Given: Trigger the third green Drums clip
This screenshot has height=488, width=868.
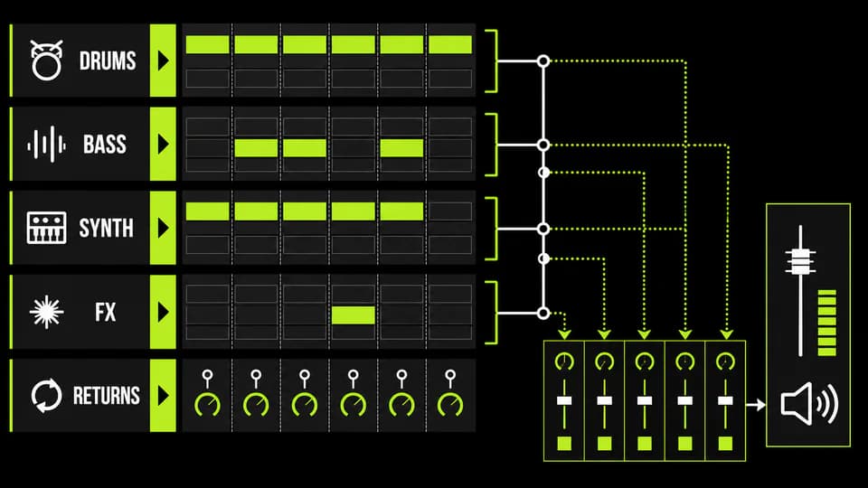Looking at the screenshot, I should click(x=305, y=45).
